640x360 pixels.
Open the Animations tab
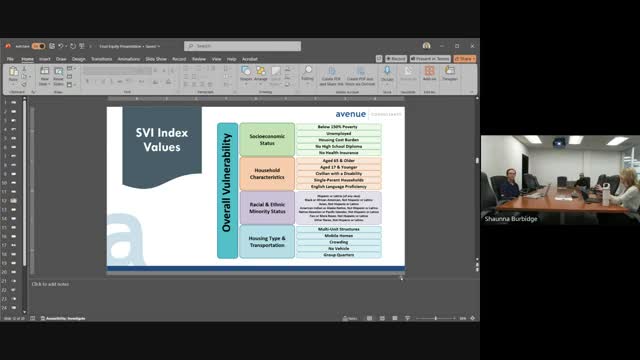(129, 59)
